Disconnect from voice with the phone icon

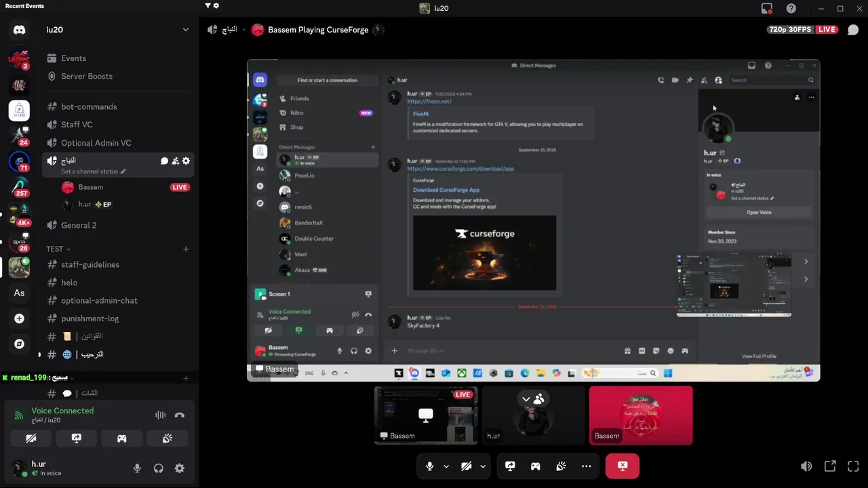(180, 415)
